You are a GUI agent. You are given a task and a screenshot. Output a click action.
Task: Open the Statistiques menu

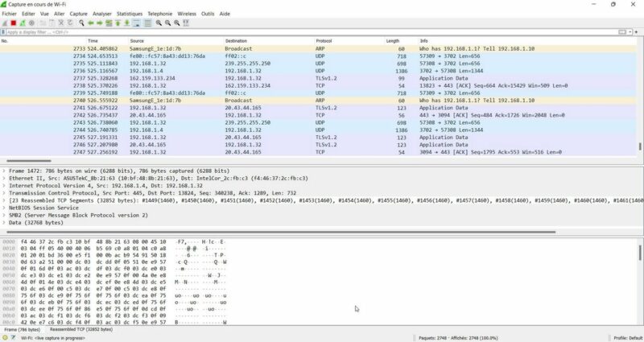pos(130,14)
